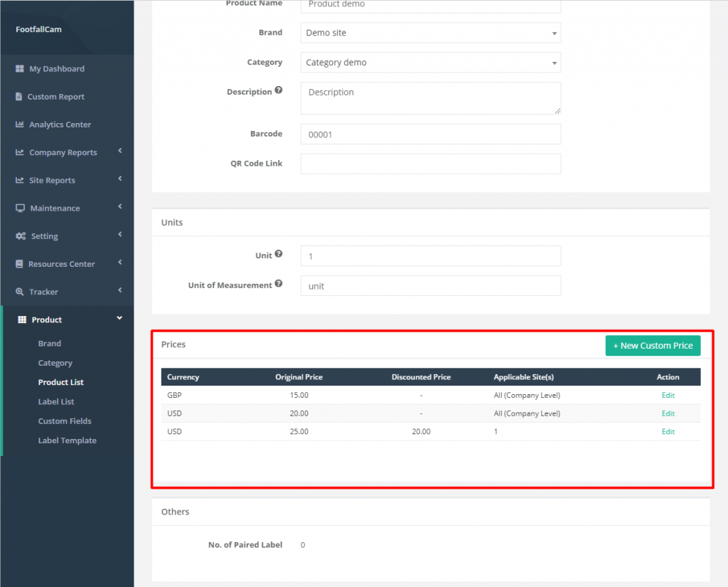Click the My Dashboard grid icon

(x=20, y=69)
